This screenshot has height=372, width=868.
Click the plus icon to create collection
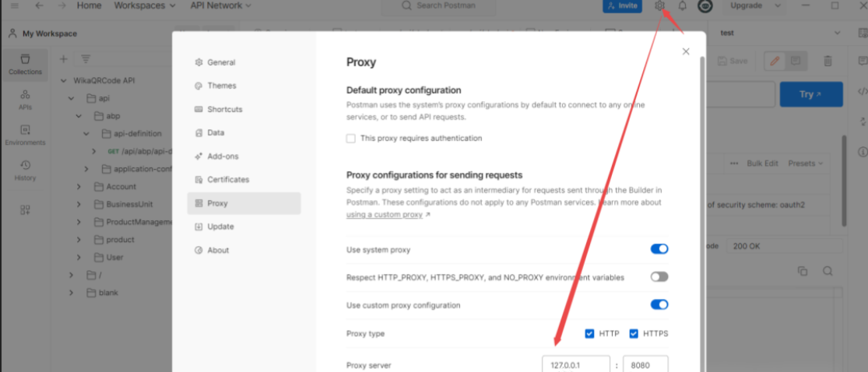pos(63,58)
